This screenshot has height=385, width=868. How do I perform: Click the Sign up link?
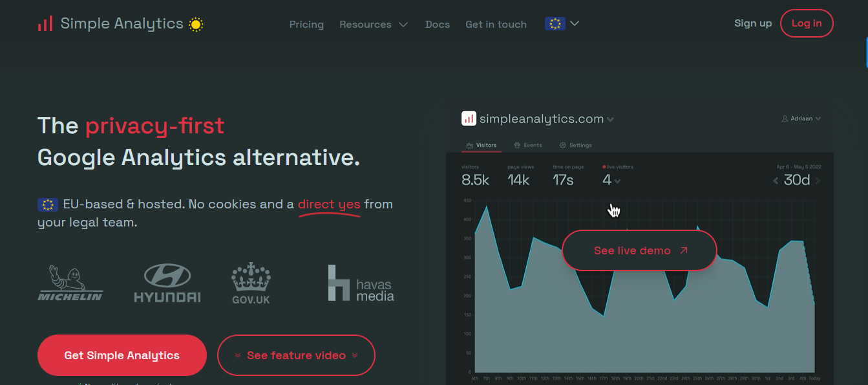coord(753,23)
